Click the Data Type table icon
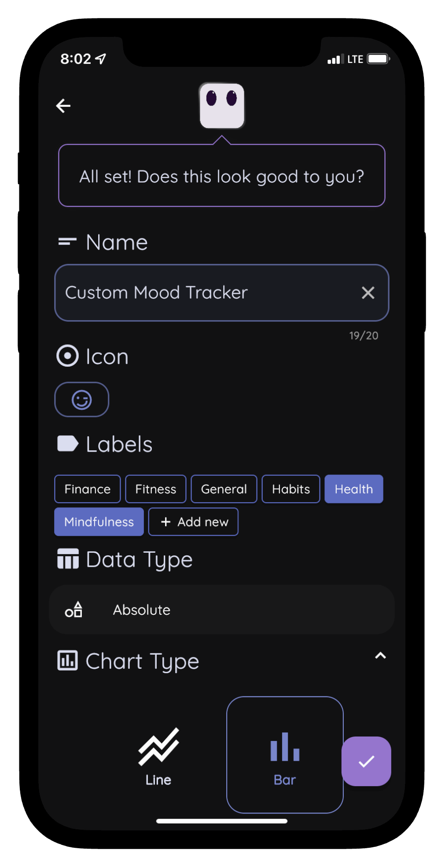 pos(67,559)
